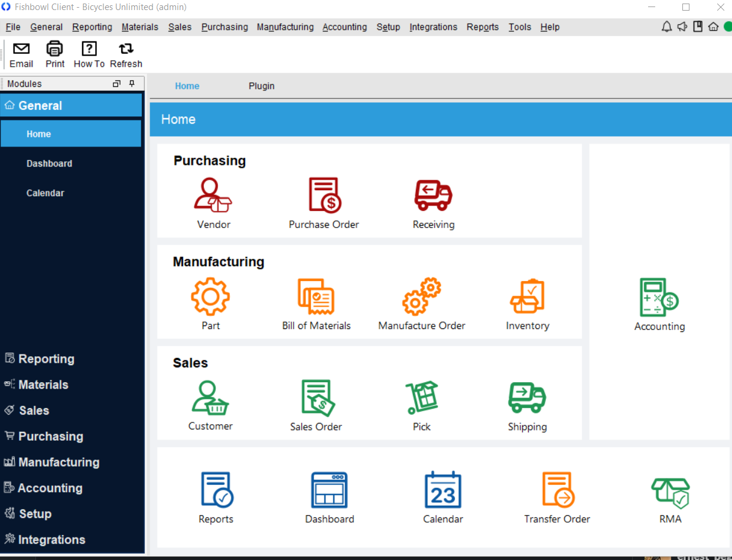Open the Receiving truck icon
Image resolution: width=732 pixels, height=560 pixels.
pos(433,196)
